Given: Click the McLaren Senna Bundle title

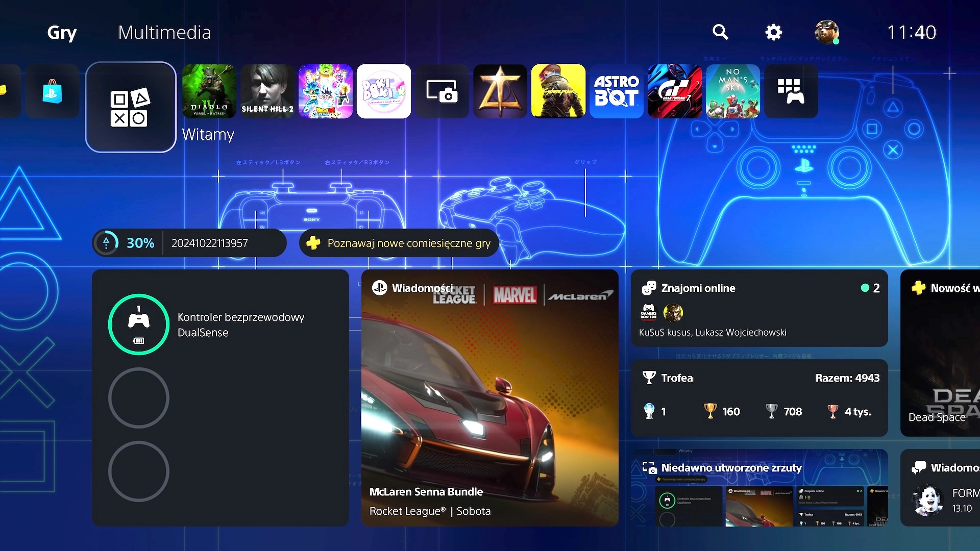Looking at the screenshot, I should pyautogui.click(x=426, y=492).
